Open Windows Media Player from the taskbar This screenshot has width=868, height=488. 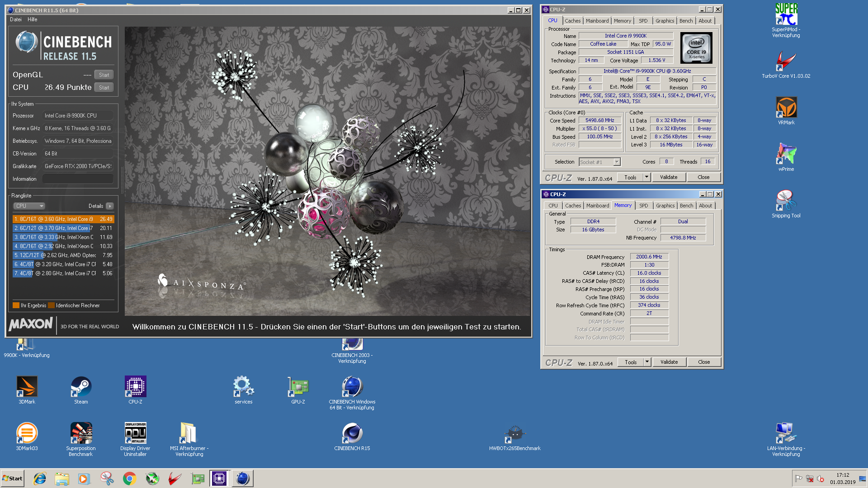(x=84, y=479)
